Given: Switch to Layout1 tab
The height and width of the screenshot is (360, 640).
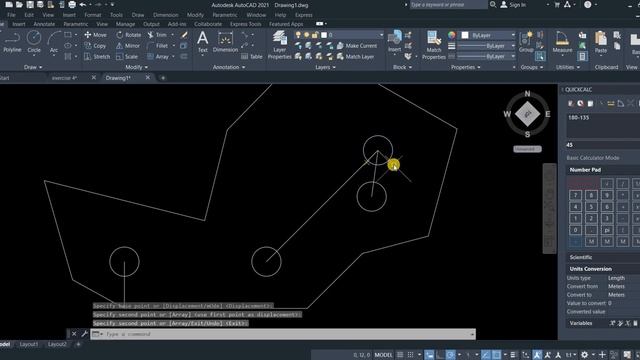Looking at the screenshot, I should point(29,344).
